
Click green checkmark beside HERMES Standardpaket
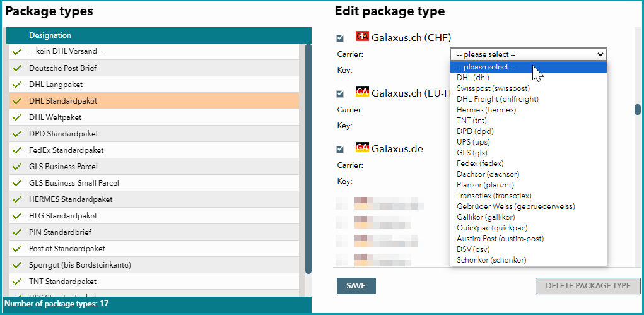17,200
